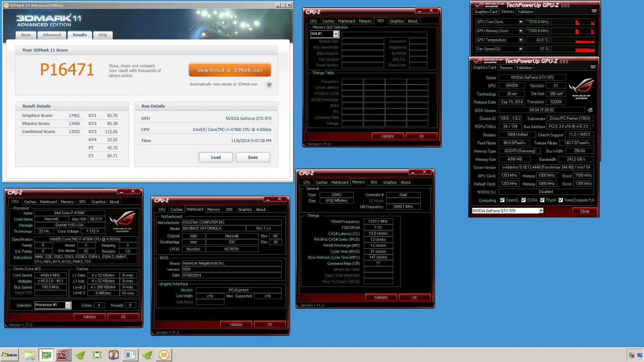Click the GPU-Z Sensors window camera screenshot icon

594,11
